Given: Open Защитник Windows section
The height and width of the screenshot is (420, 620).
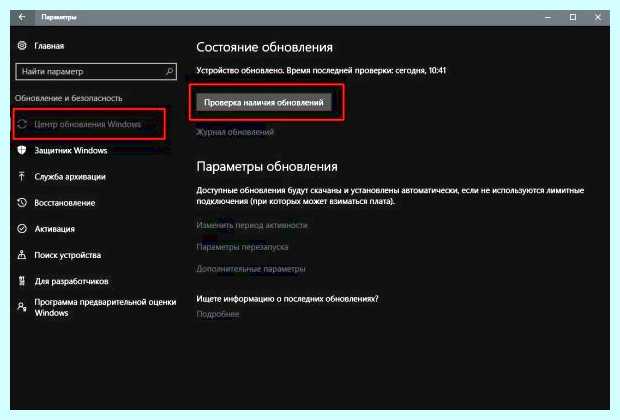Looking at the screenshot, I should (x=70, y=150).
